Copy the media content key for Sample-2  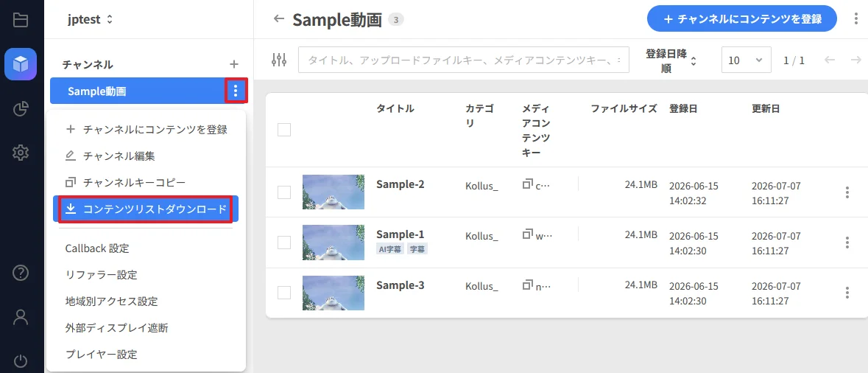pos(527,184)
